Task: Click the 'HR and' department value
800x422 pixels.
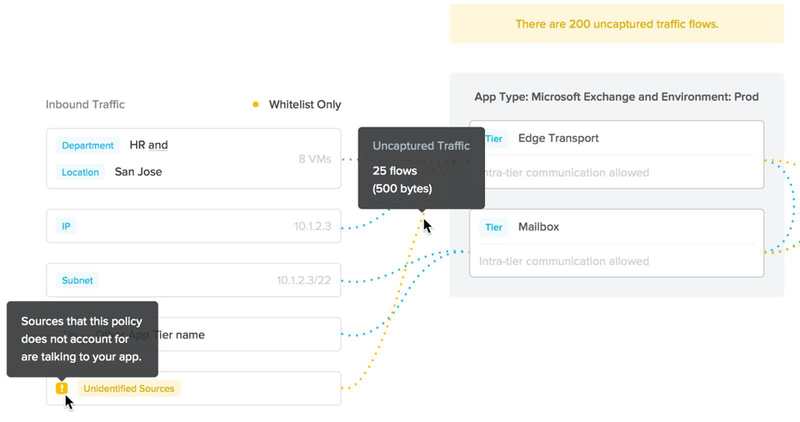Action: 148,145
